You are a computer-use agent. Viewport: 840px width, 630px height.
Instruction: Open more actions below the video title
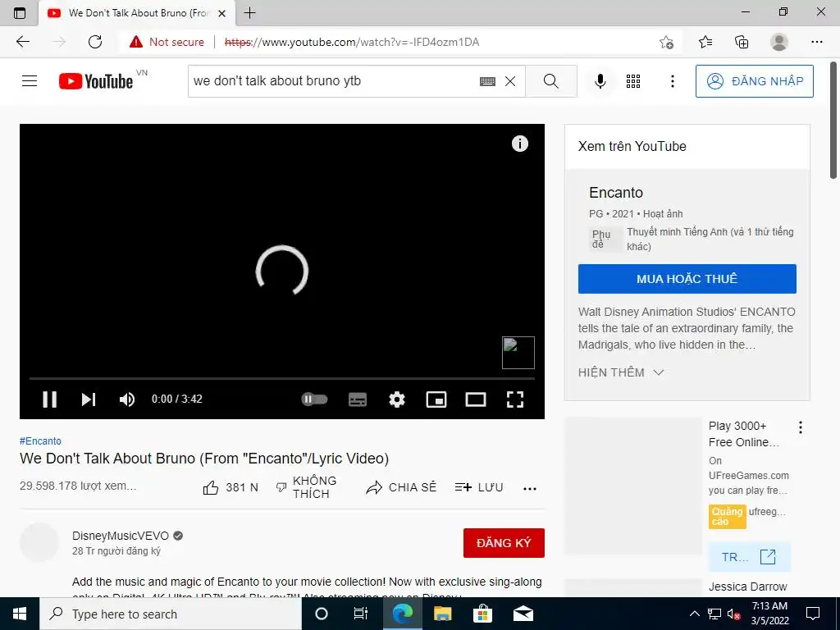pyautogui.click(x=530, y=488)
